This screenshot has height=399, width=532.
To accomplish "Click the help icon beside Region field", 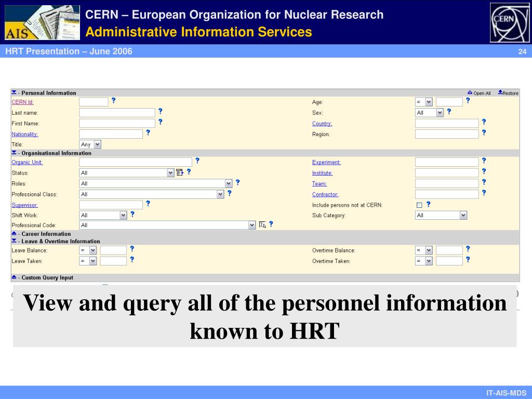I will tap(484, 132).
